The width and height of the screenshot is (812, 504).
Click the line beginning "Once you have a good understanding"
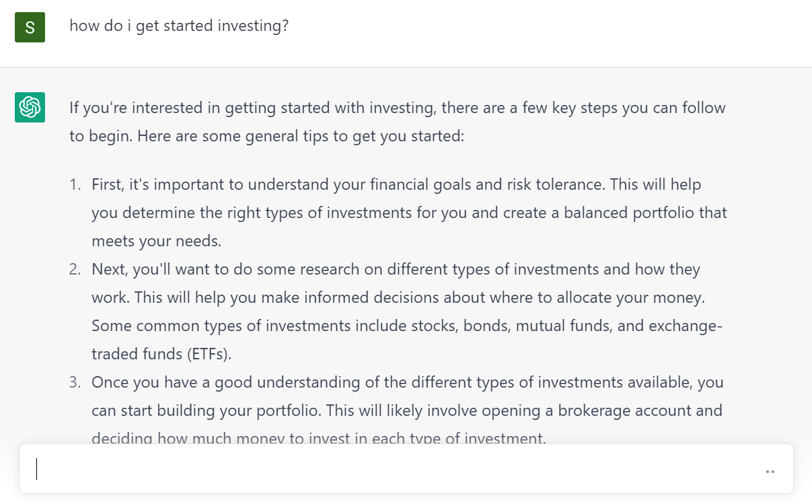tap(407, 382)
